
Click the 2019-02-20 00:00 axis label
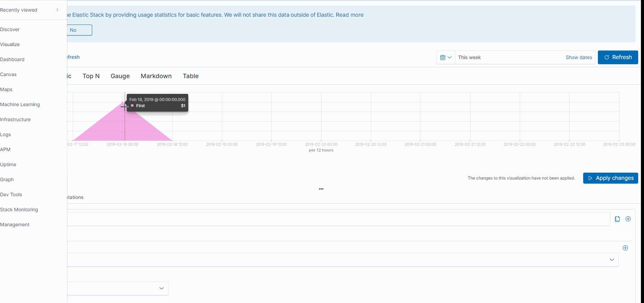click(321, 144)
